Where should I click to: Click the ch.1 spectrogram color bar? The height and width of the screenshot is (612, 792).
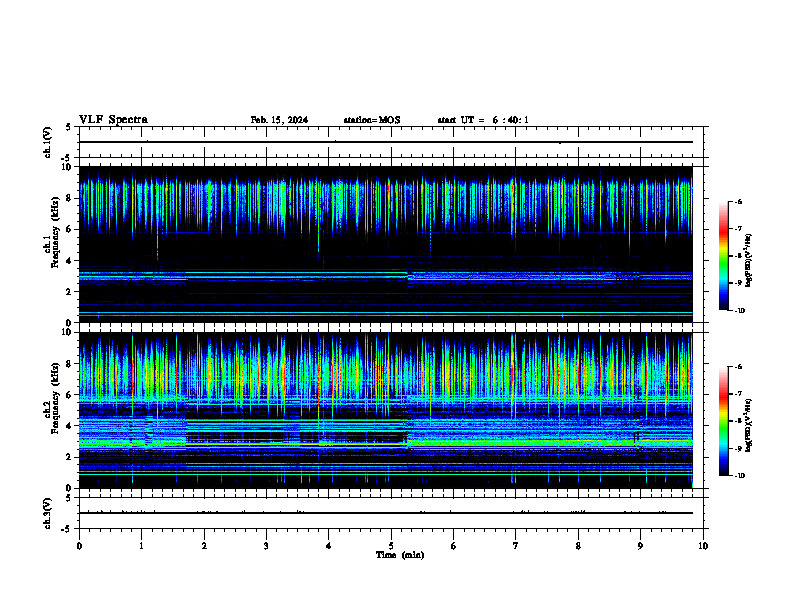(724, 256)
